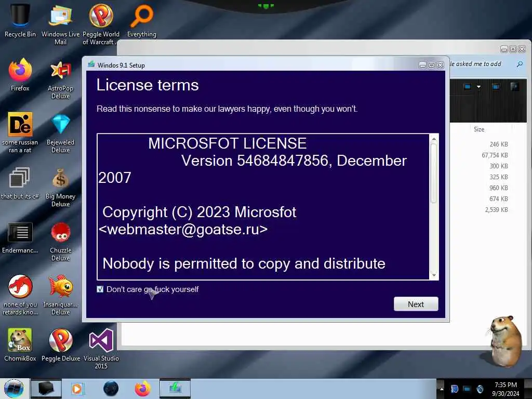Select the setup program taskbar button
Screen dimensions: 532x399
coord(175,389)
